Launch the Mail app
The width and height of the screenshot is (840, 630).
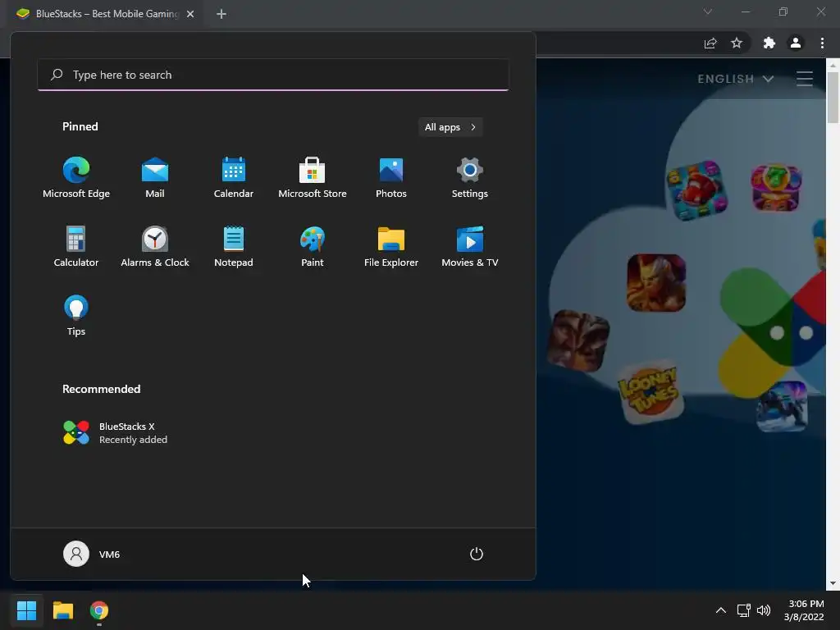click(x=155, y=178)
